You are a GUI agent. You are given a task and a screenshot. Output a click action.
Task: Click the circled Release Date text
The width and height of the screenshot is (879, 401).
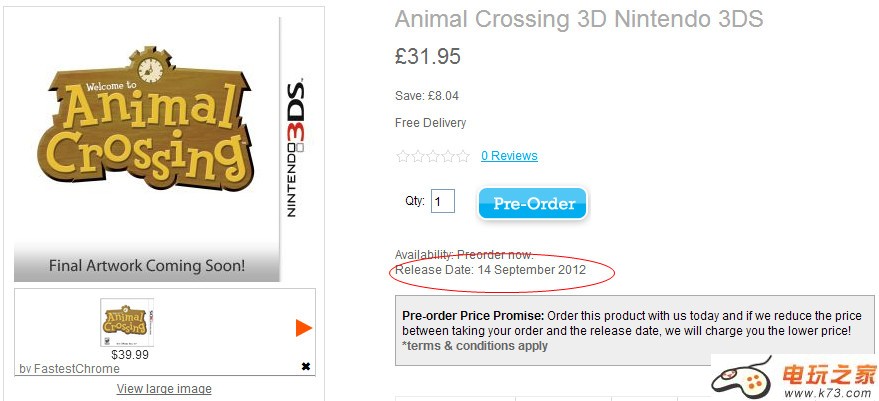[490, 270]
